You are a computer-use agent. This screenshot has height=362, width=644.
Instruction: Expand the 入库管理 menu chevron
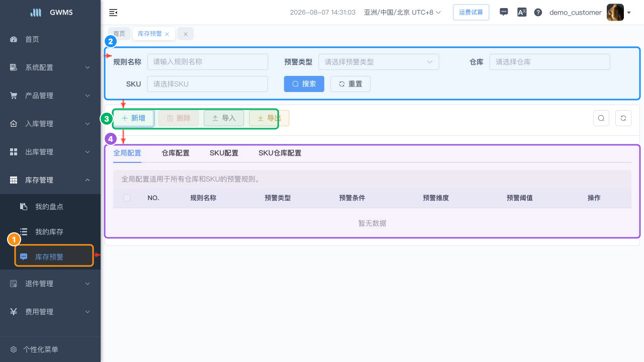pos(88,124)
